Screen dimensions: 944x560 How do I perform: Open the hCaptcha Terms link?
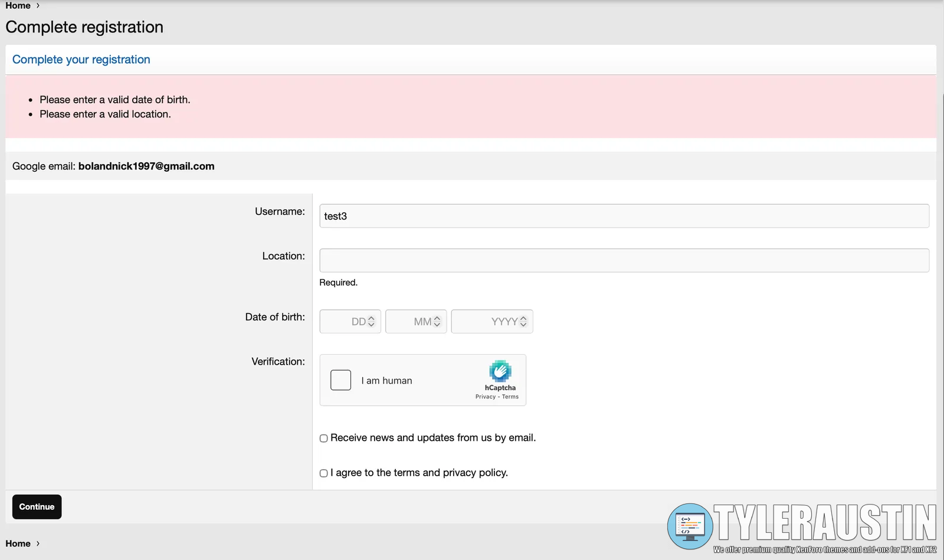click(x=510, y=397)
